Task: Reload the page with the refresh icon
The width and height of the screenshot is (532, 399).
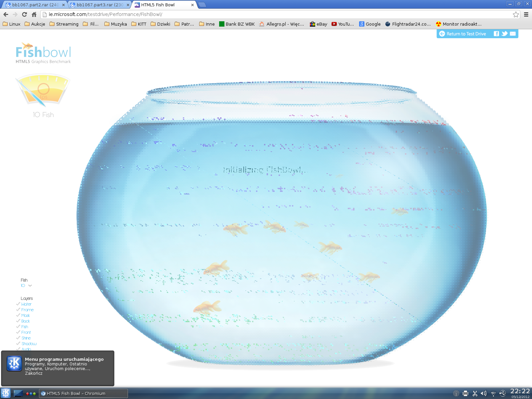Action: pos(24,14)
